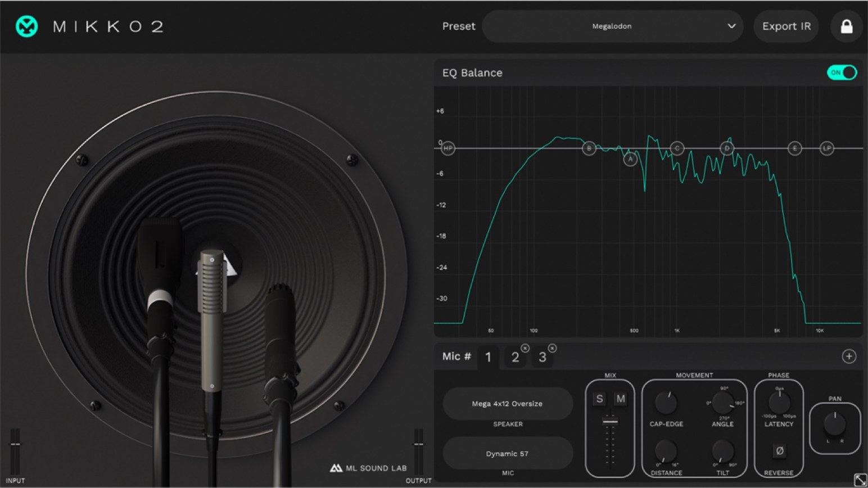Select EQ band E node
The height and width of the screenshot is (488, 868).
pyautogui.click(x=794, y=148)
